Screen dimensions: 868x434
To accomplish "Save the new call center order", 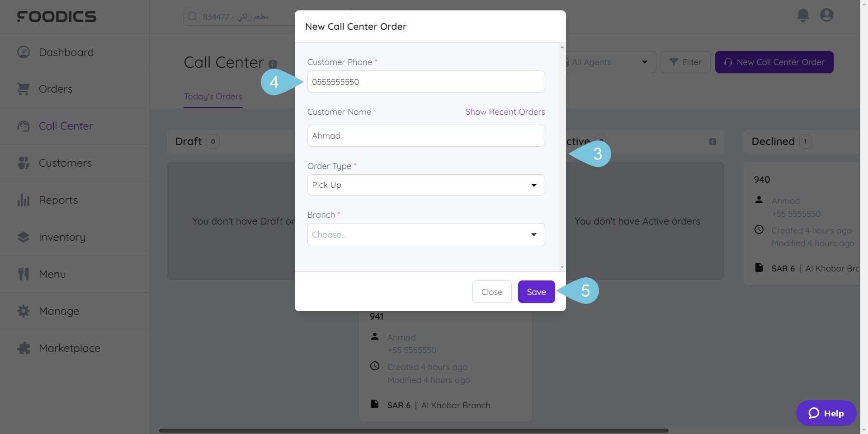I will click(x=536, y=292).
